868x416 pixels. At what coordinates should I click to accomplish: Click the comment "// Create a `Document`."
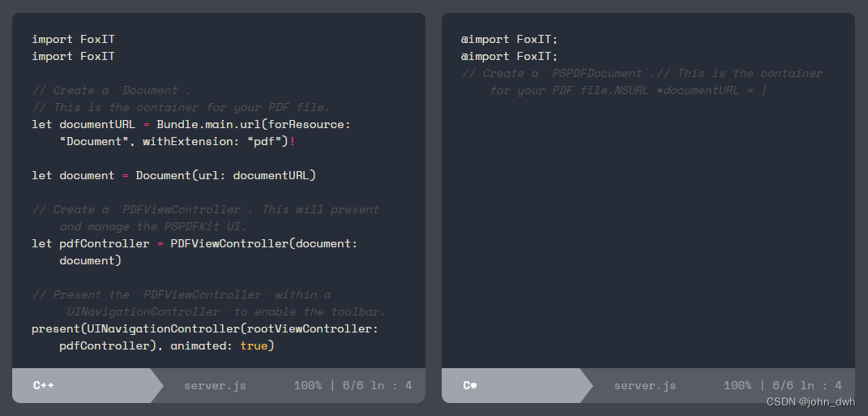[111, 90]
